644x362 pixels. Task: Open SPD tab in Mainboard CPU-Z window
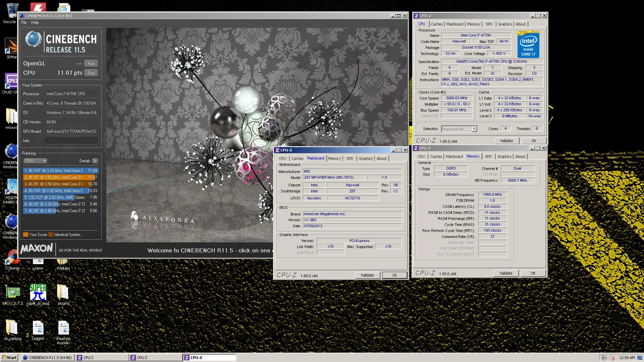tap(350, 159)
